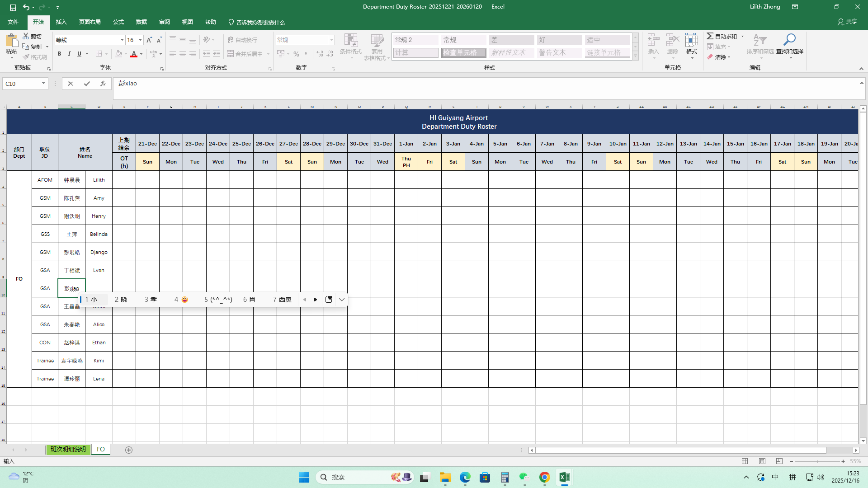Click the Share button
Screen dimensions: 868x488
coord(847,22)
